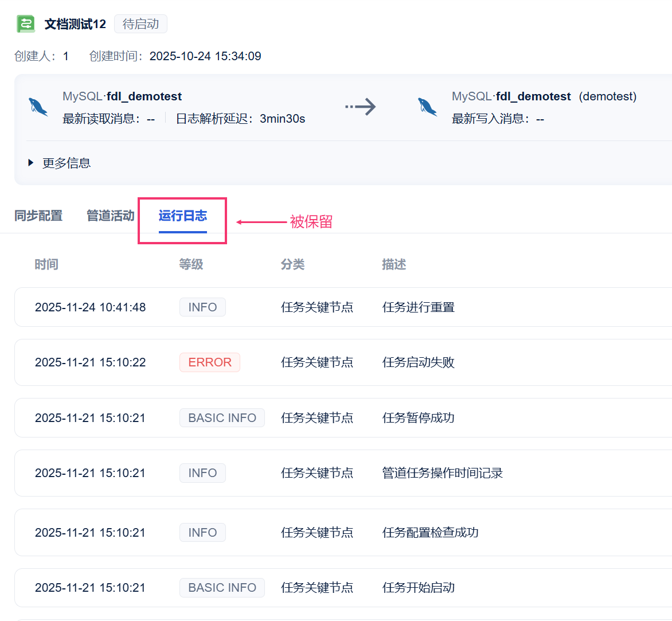
Task: Click the 文档测试12 task title
Action: (75, 24)
